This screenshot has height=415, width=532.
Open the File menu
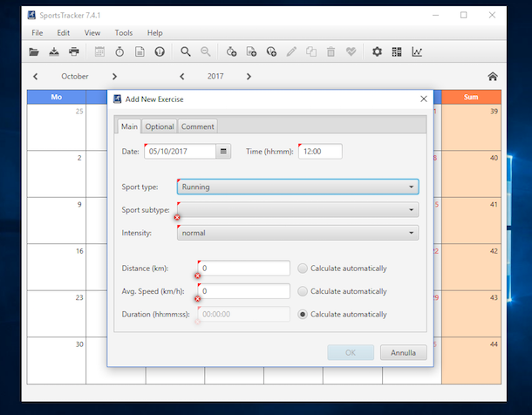38,33
